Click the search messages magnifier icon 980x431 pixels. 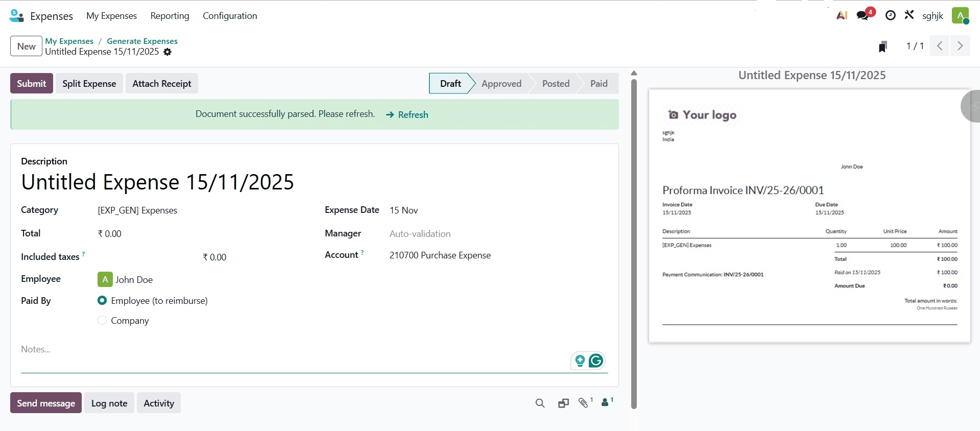tap(540, 403)
